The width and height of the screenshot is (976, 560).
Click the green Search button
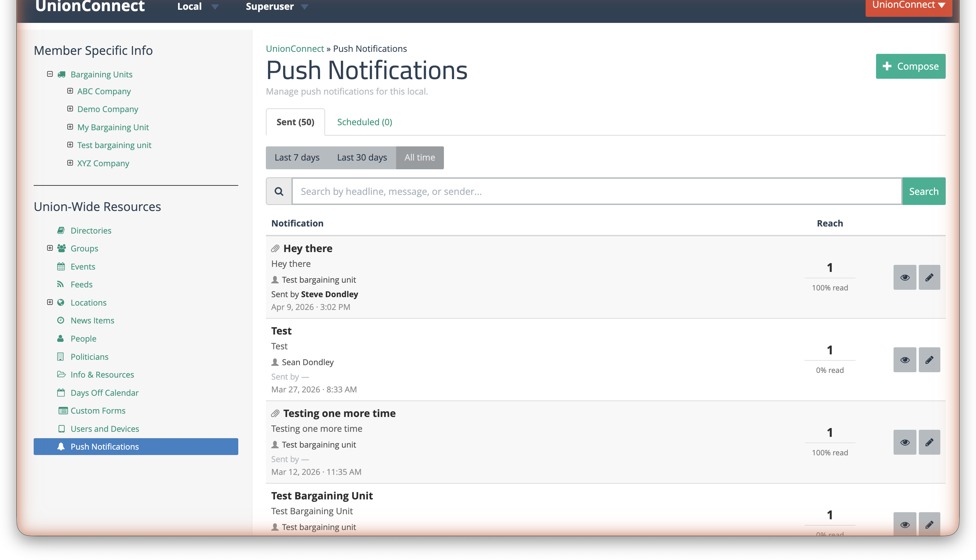(924, 191)
